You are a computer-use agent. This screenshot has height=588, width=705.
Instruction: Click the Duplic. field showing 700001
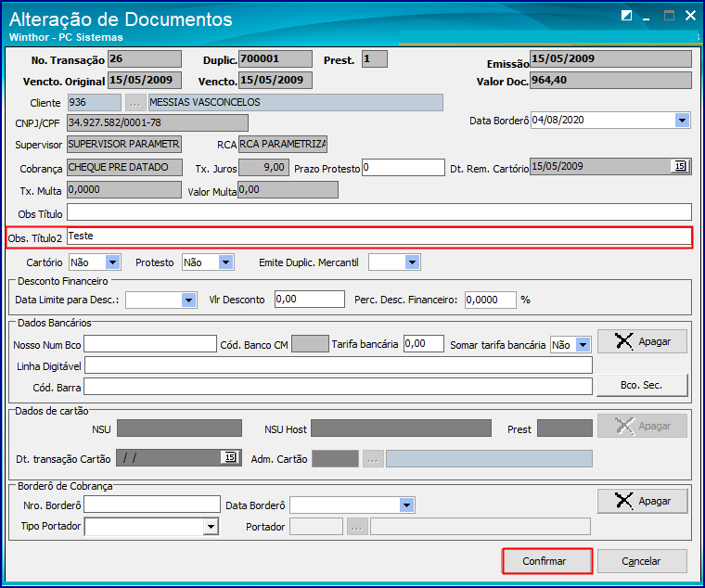(x=276, y=58)
